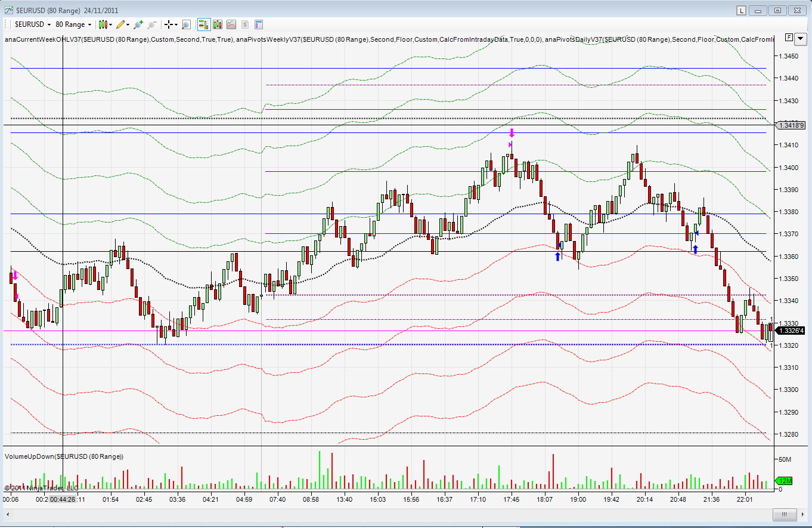812x528 pixels.
Task: Click the VolumeUpDown($EURUSD (80 Range)) label
Action: pos(64,456)
